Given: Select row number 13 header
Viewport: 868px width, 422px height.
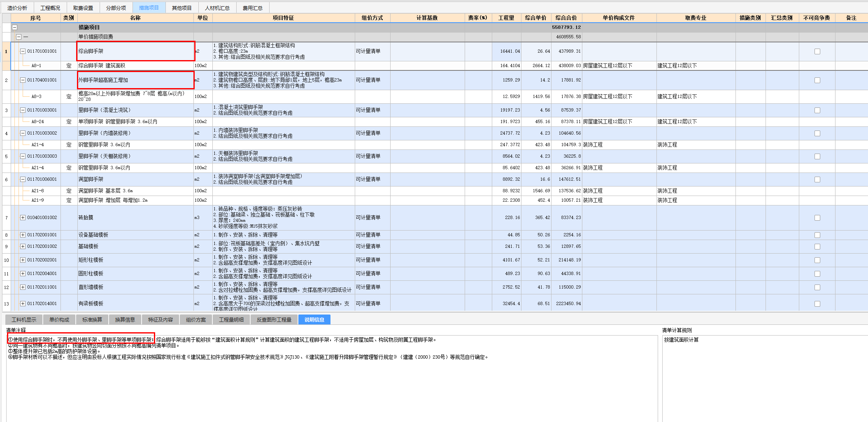Looking at the screenshot, I should point(6,304).
